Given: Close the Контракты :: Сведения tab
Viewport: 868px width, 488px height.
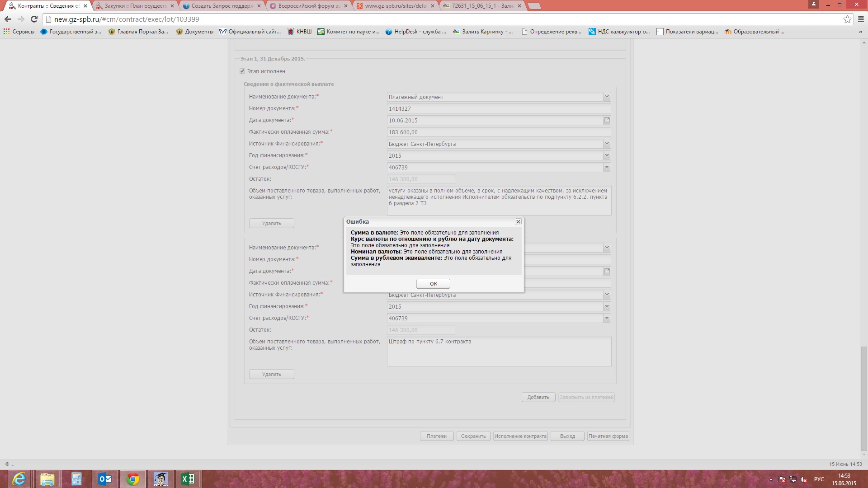Looking at the screenshot, I should tap(85, 6).
